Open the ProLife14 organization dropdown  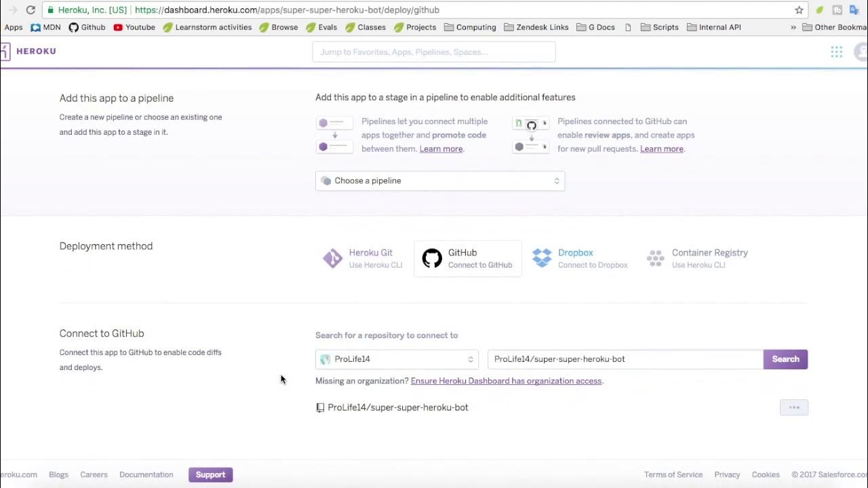tap(397, 359)
